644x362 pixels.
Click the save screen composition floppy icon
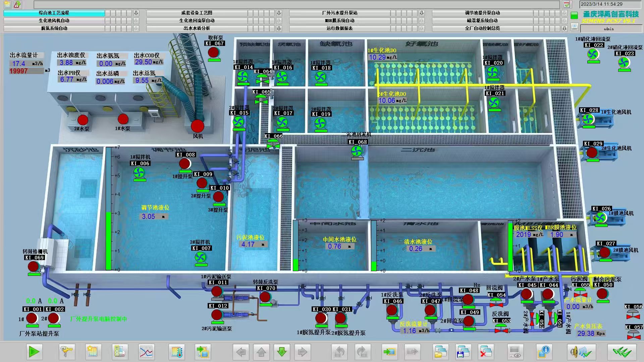(463, 352)
